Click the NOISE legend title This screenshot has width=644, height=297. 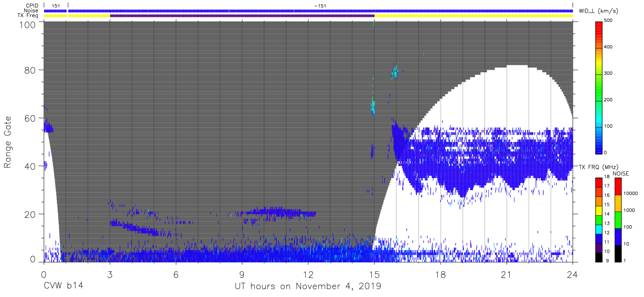tap(622, 173)
